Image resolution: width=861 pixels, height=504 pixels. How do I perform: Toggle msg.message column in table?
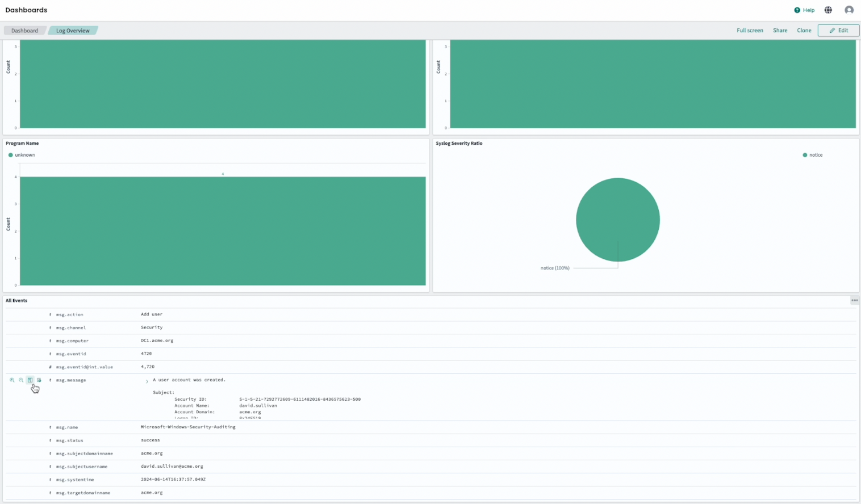pyautogui.click(x=30, y=380)
